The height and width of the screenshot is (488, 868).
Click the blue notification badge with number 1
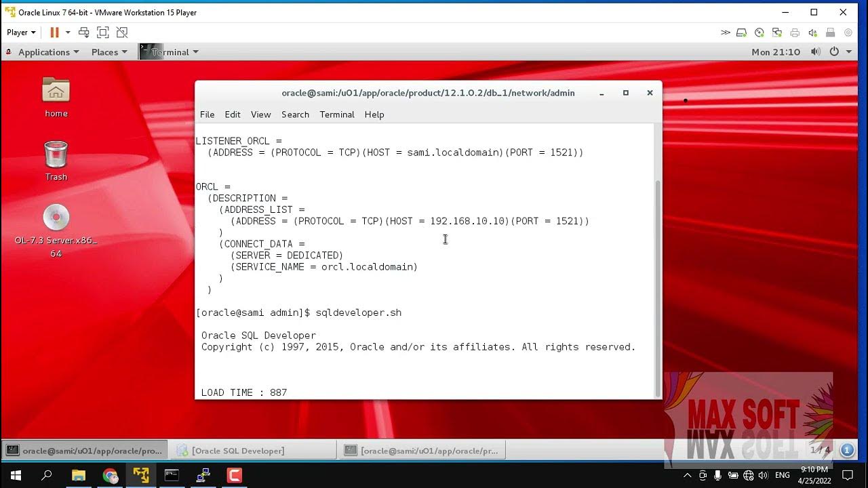point(847,450)
